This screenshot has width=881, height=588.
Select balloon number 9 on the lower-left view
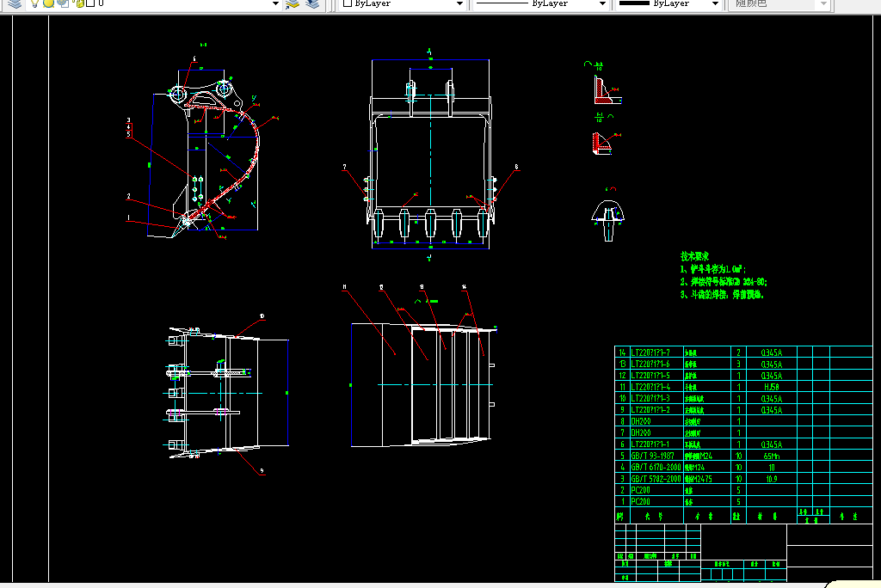[262, 471]
